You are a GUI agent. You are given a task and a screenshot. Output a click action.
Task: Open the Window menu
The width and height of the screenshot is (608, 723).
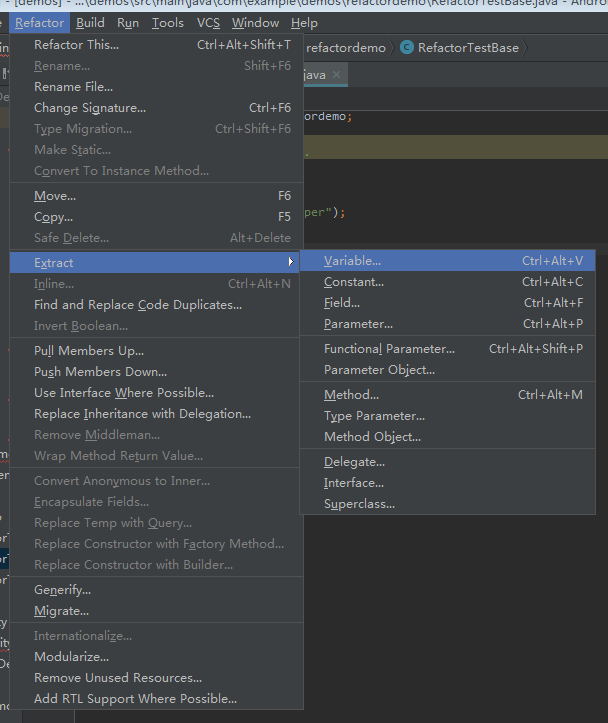pyautogui.click(x=255, y=23)
